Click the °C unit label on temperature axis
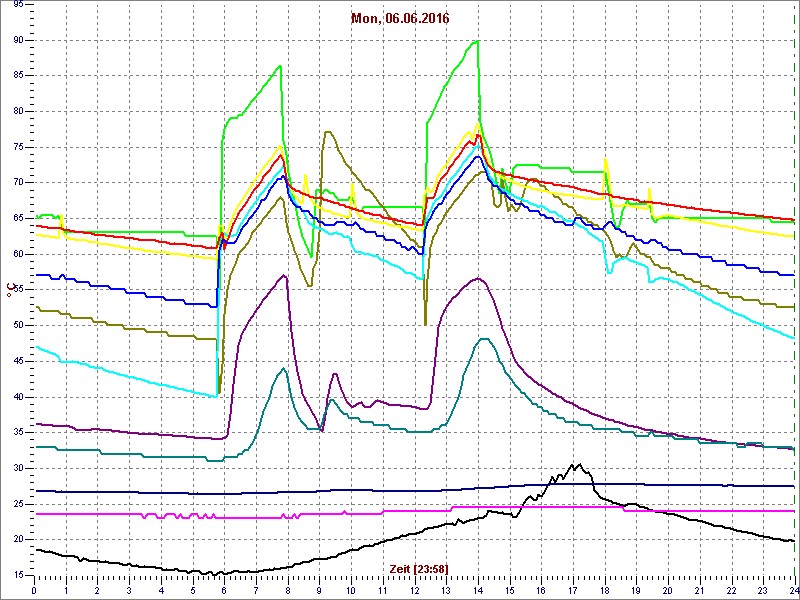Viewport: 800px width, 600px height. pos(9,292)
